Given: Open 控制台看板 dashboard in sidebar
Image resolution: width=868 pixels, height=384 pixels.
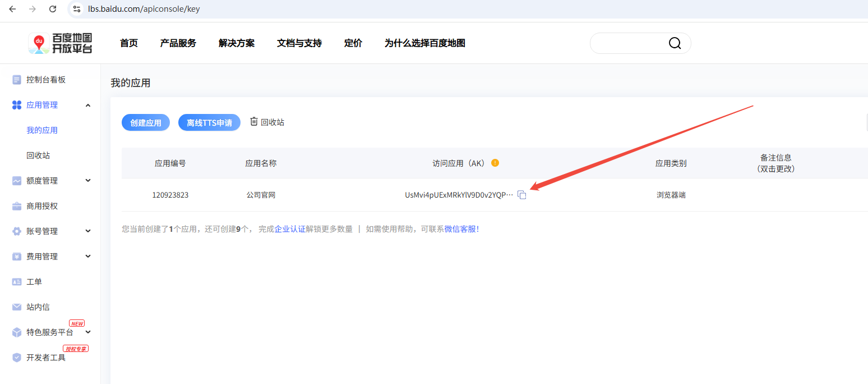Looking at the screenshot, I should [46, 80].
